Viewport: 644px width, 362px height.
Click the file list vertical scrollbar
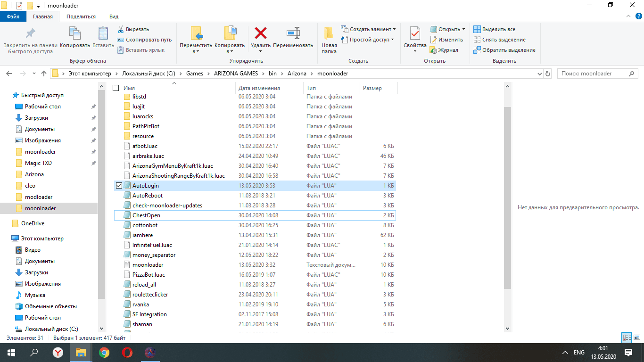(507, 198)
